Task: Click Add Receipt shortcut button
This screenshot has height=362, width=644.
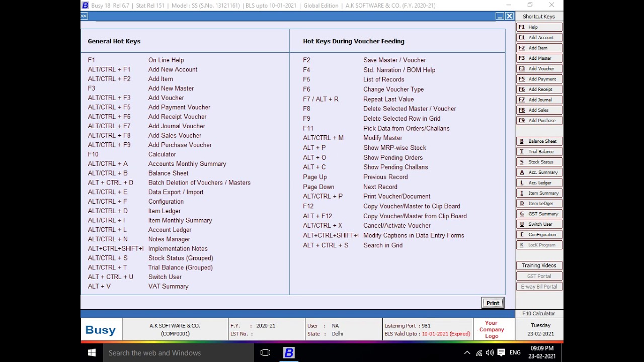Action: (x=539, y=89)
